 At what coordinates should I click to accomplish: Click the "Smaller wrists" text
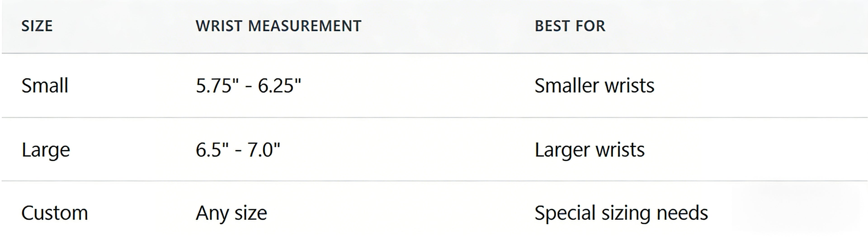click(594, 85)
